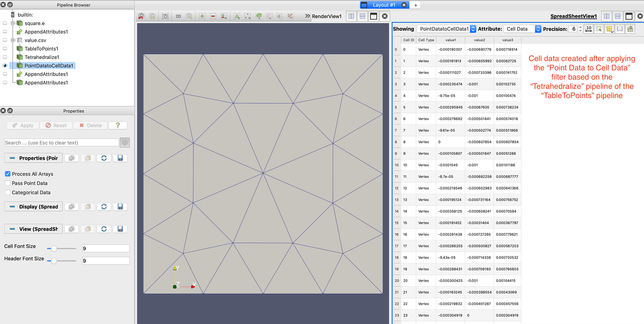Click the value2 column header
Image resolution: width=644 pixels, height=324 pixels.
point(479,40)
